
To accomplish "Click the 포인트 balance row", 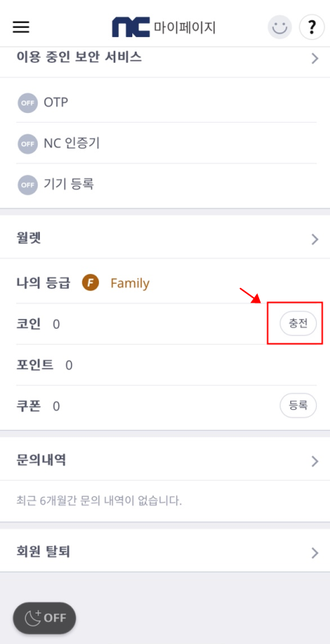I will click(166, 365).
